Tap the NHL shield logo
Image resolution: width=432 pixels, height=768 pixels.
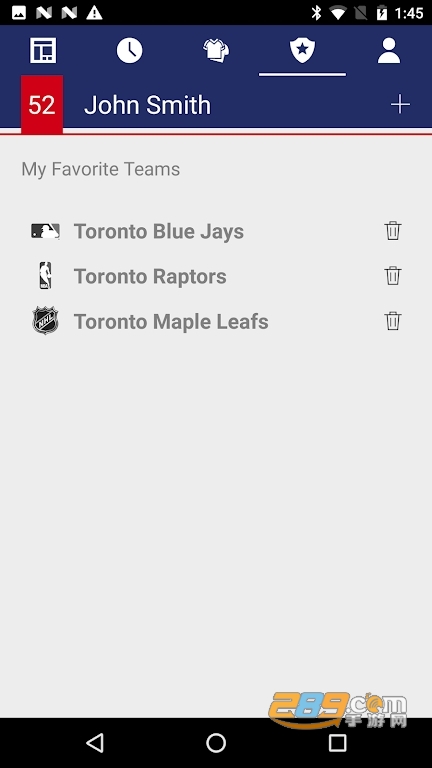point(46,321)
